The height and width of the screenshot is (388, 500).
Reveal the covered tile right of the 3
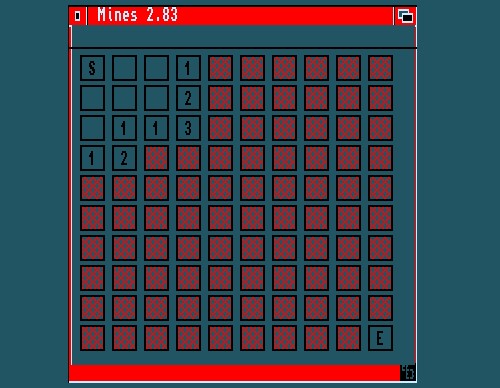[220, 128]
